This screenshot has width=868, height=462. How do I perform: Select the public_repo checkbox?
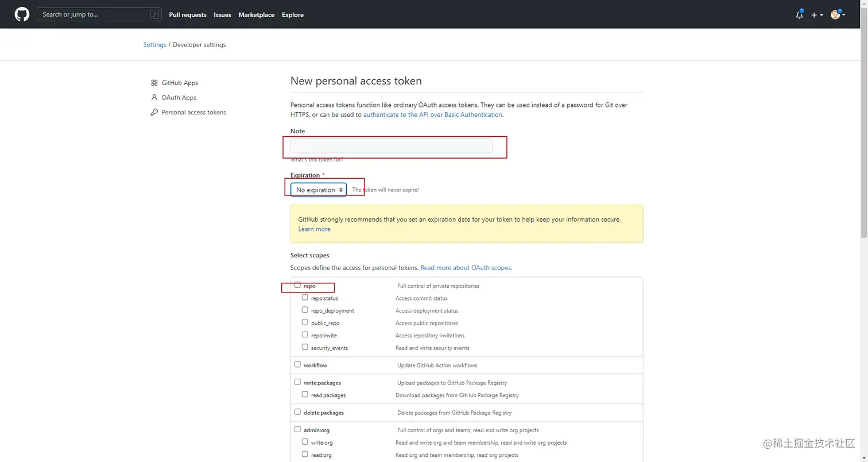point(305,322)
